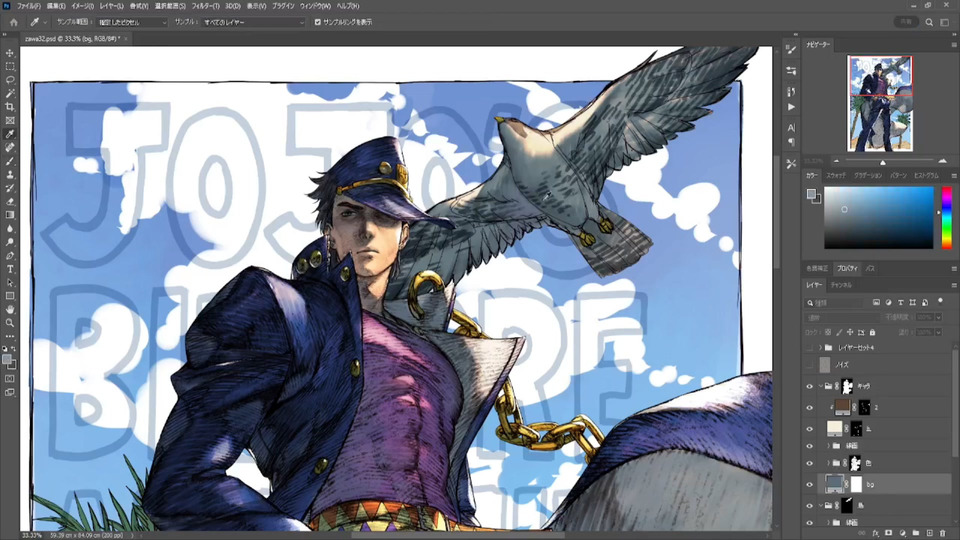Open the search icon at top right

pyautogui.click(x=929, y=22)
